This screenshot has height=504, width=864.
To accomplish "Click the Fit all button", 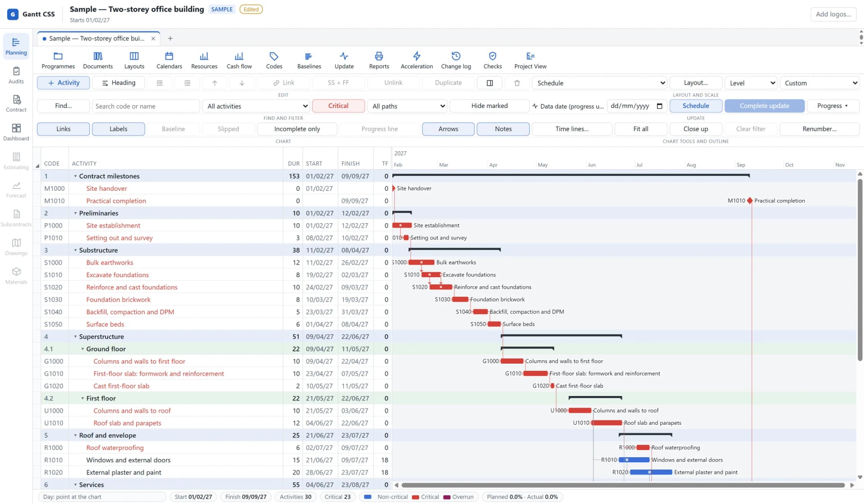I will tap(640, 129).
